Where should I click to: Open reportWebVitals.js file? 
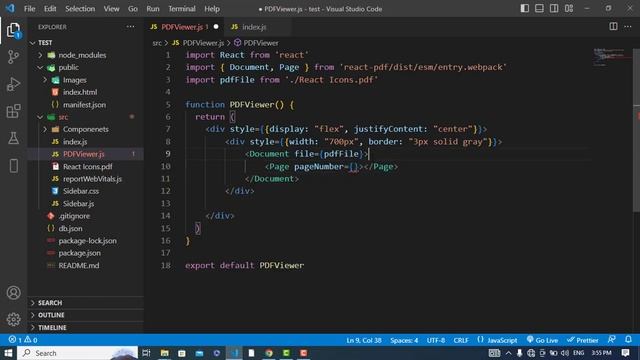(85, 179)
